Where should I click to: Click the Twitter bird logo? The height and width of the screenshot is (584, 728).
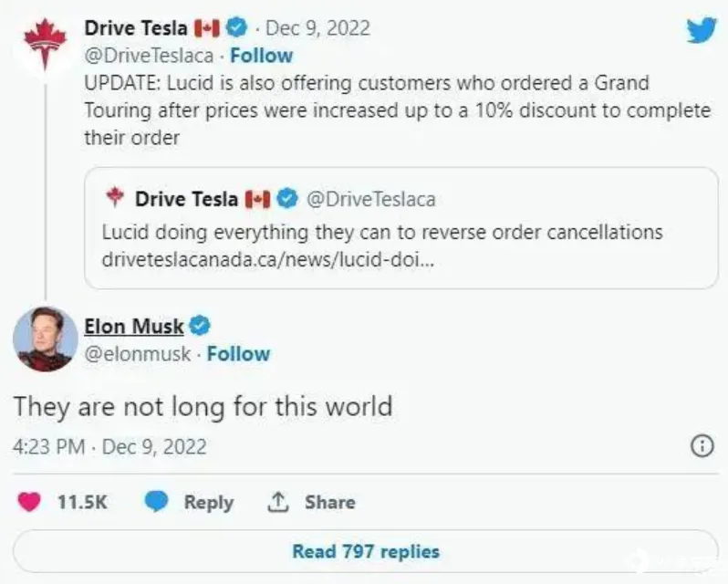pos(702,30)
